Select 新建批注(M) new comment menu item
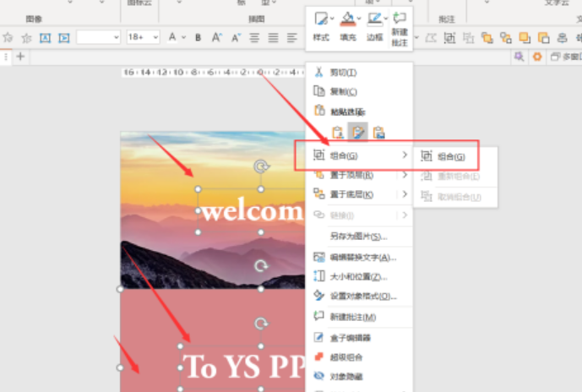 [359, 317]
